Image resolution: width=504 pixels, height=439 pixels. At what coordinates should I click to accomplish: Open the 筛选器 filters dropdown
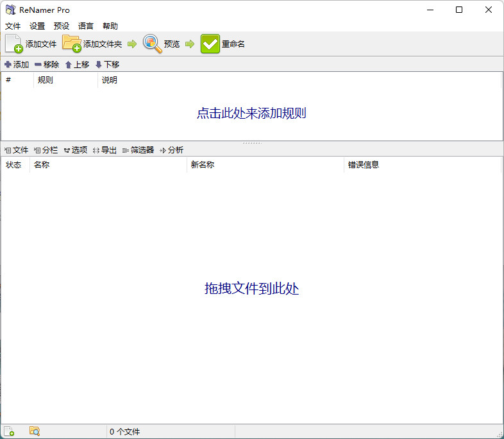pyautogui.click(x=139, y=150)
